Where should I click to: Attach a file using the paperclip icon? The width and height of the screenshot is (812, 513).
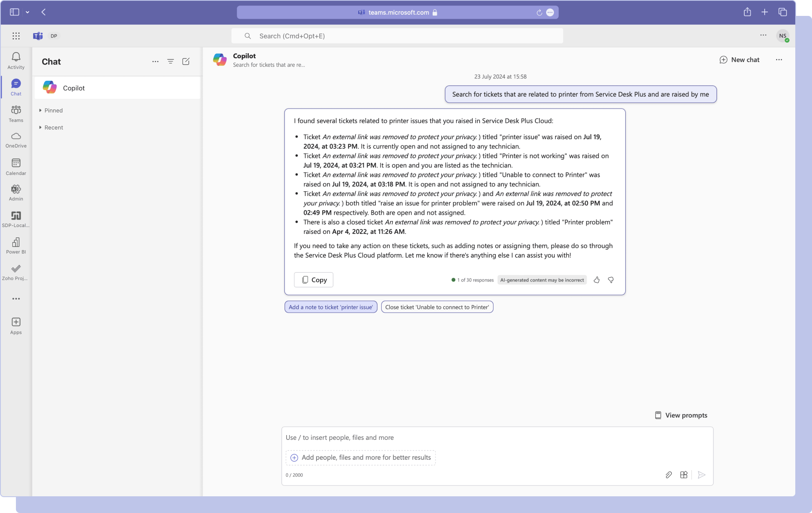click(x=668, y=475)
